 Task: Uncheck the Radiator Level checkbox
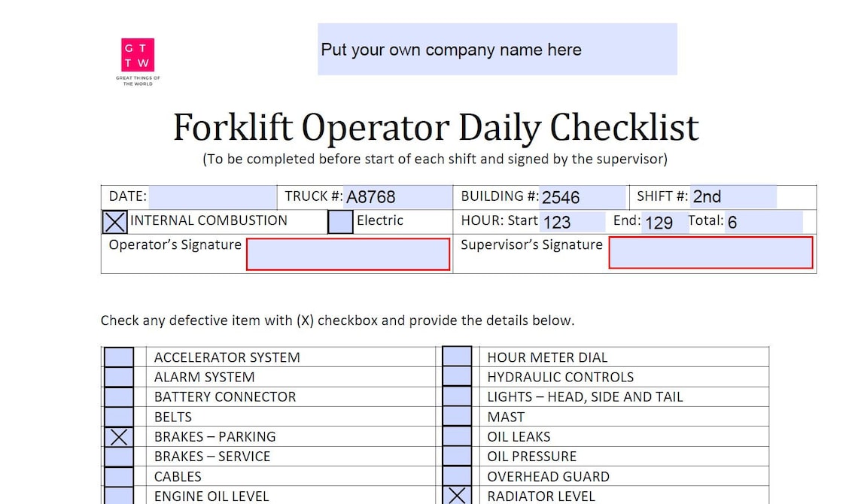pos(457,495)
